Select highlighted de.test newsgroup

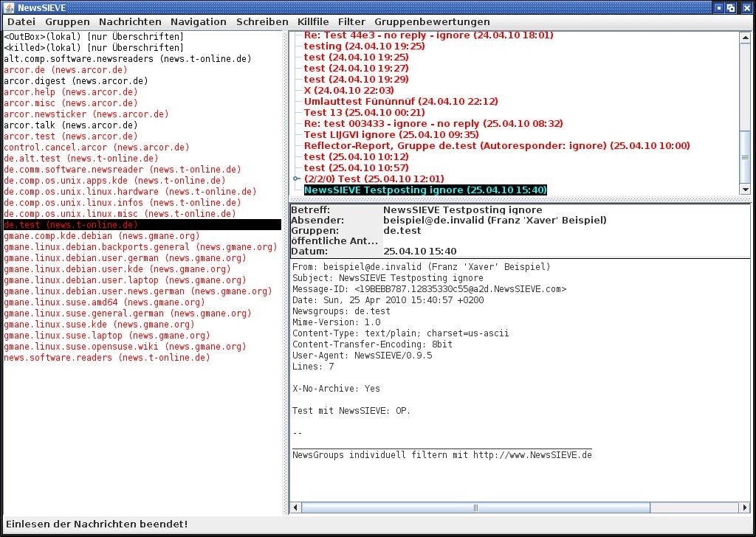tap(142, 225)
